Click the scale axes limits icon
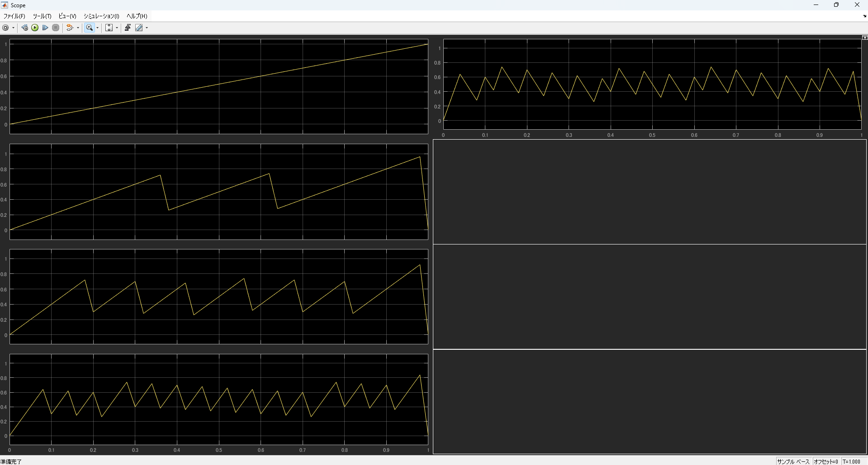This screenshot has width=868, height=465. 109,28
